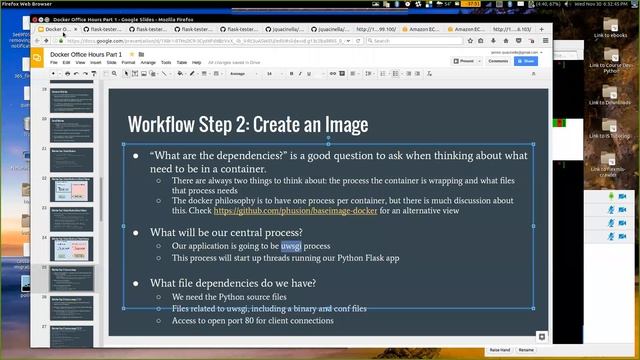Viewport: 640px width, 360px height.
Task: Open the border weight lines picker
Action: coord(205,74)
